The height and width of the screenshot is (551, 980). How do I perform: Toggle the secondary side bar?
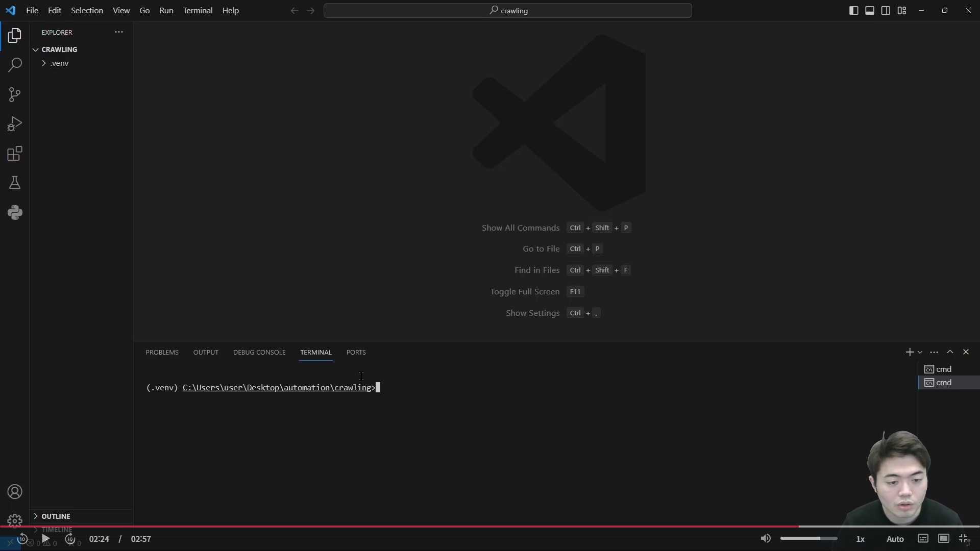[886, 11]
